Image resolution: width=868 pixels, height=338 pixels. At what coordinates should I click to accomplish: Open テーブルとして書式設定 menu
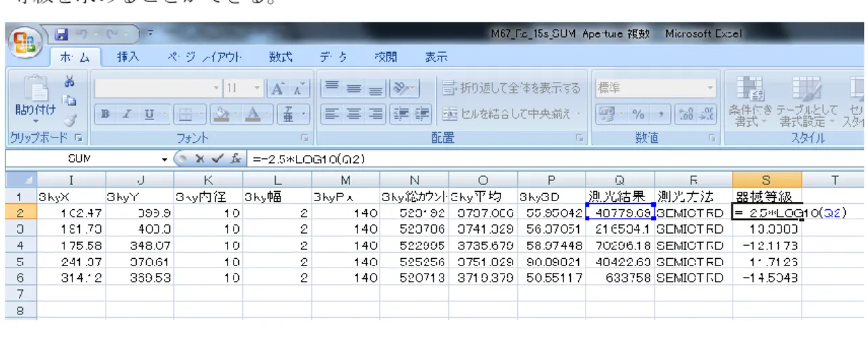click(x=806, y=102)
